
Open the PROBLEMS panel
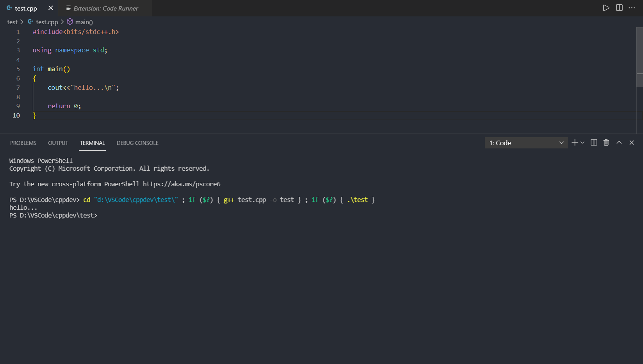tap(23, 143)
